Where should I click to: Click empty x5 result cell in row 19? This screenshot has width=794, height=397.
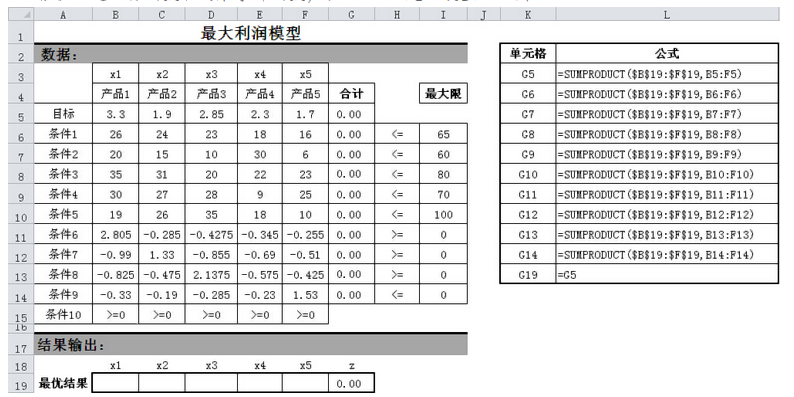(x=305, y=383)
